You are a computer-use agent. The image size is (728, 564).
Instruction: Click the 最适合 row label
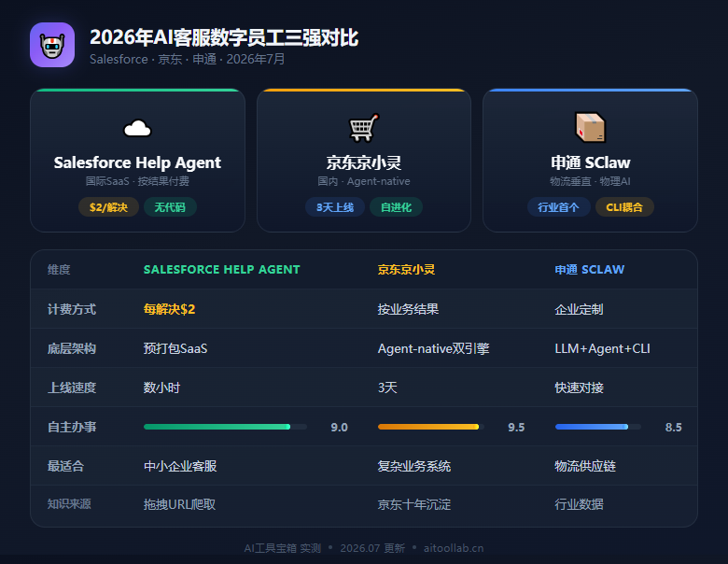[65, 466]
